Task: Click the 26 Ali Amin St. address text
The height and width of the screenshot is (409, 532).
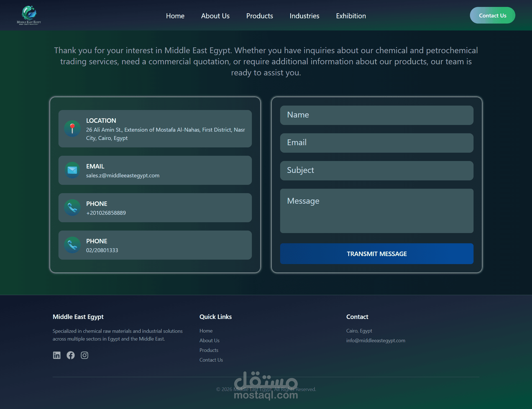Action: [165, 134]
